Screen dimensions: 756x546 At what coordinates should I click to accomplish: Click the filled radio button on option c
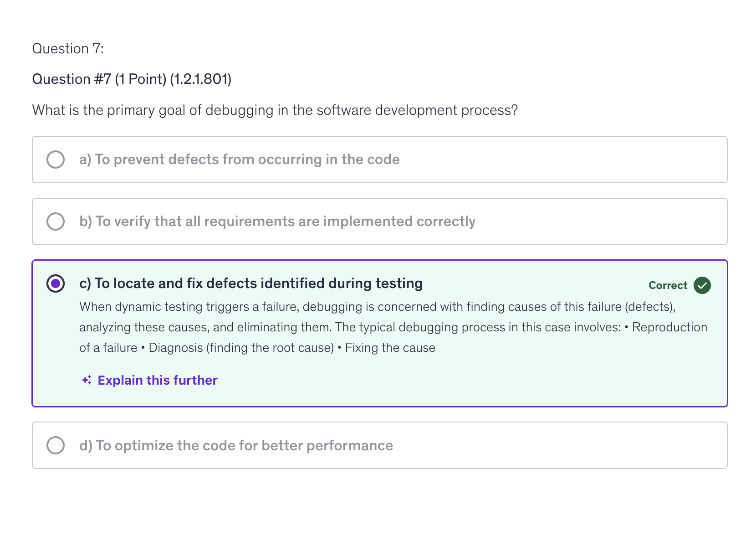coord(56,283)
